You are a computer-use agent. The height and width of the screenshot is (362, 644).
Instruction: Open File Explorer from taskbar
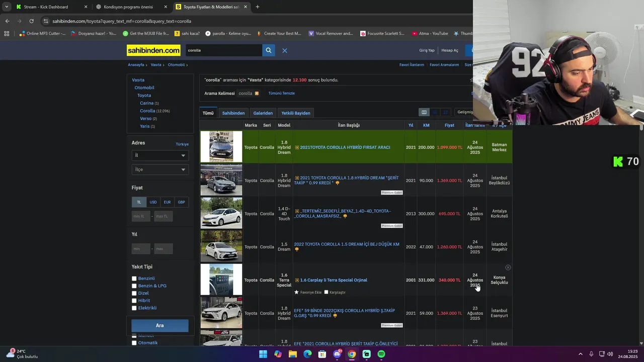click(293, 354)
